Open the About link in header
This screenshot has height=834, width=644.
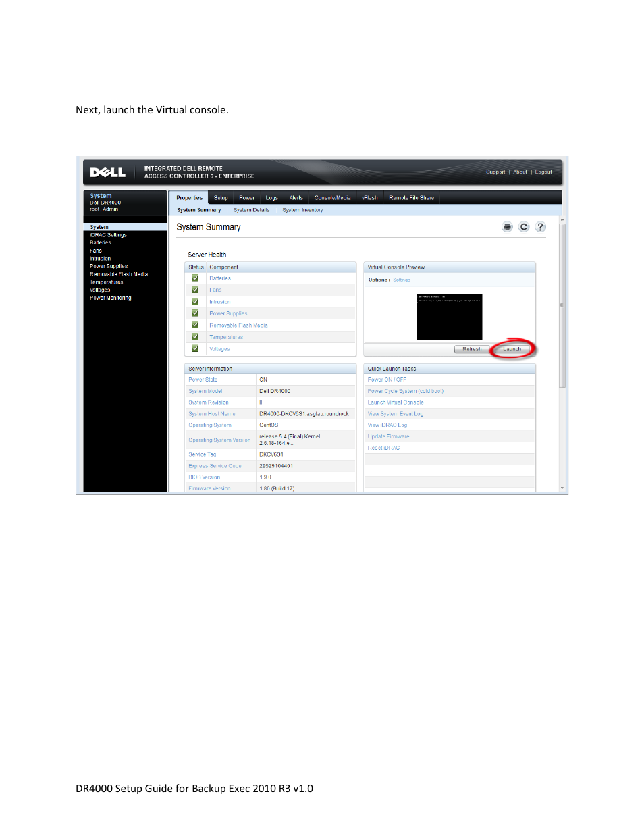pos(520,172)
